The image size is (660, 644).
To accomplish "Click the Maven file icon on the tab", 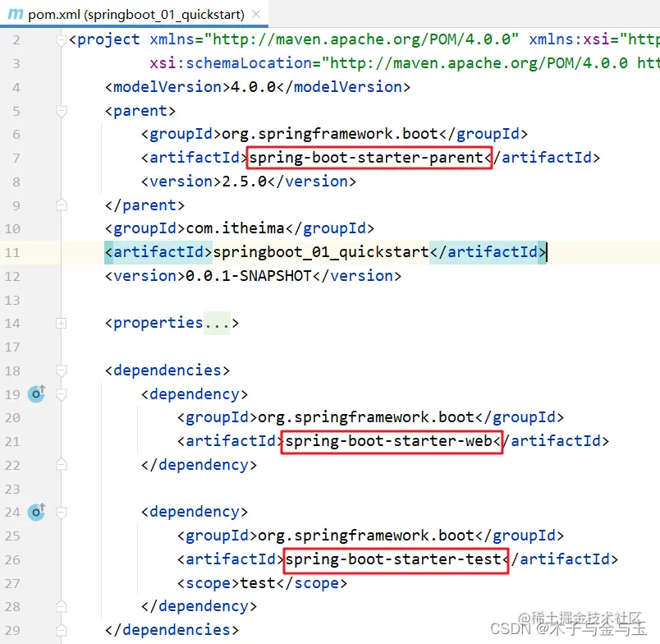I will (16, 14).
